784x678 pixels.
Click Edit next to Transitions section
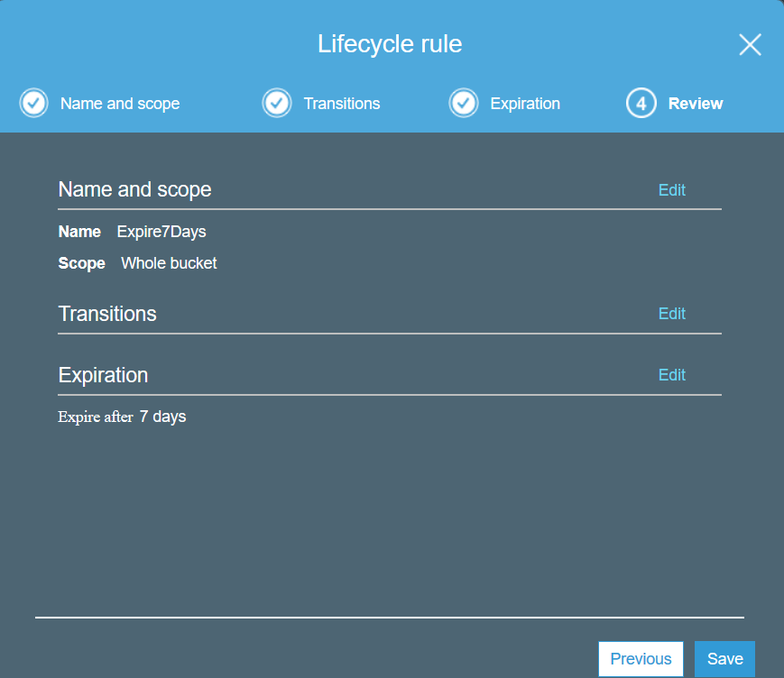coord(671,314)
